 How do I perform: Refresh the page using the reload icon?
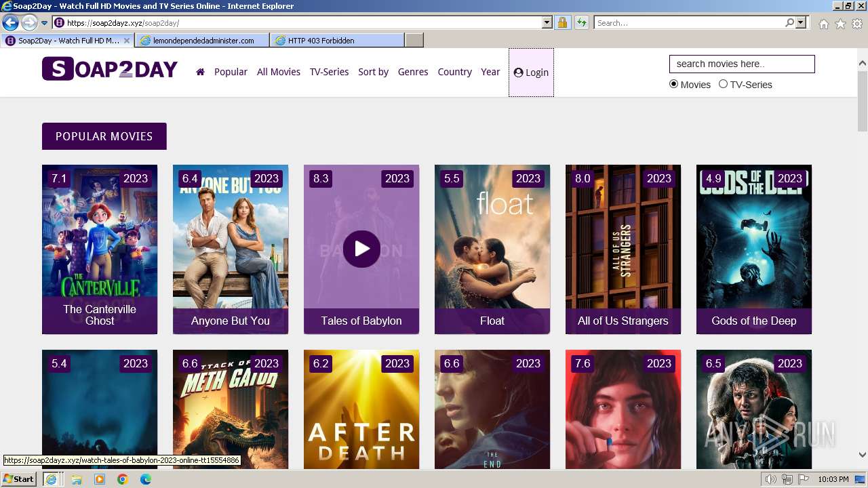[x=581, y=23]
